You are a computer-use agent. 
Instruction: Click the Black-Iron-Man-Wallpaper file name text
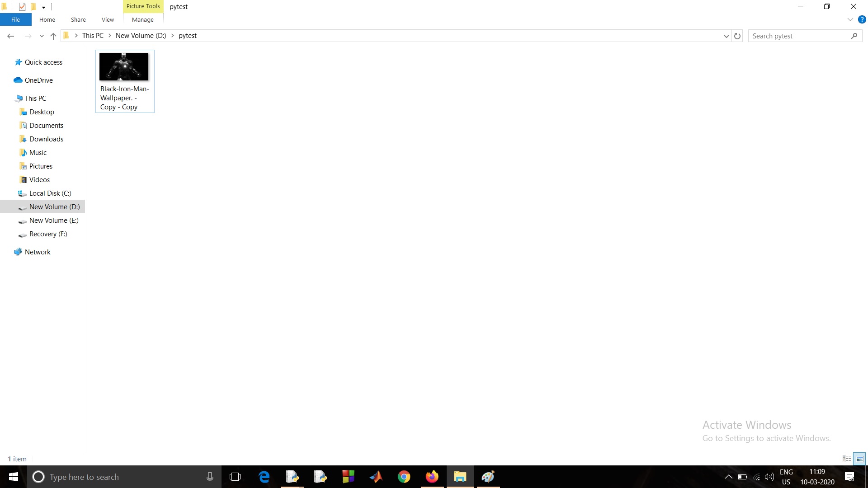(x=125, y=98)
